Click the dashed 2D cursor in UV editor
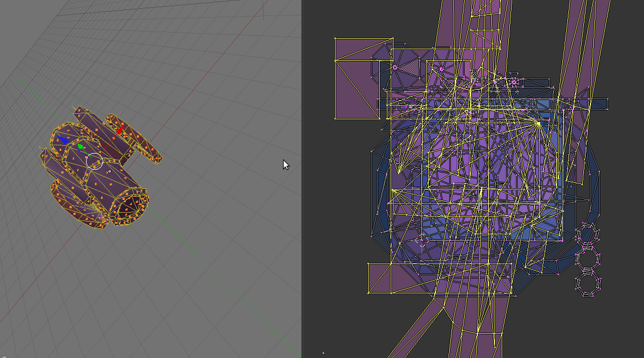Image resolution: width=644 pixels, height=358 pixels. tap(422, 241)
